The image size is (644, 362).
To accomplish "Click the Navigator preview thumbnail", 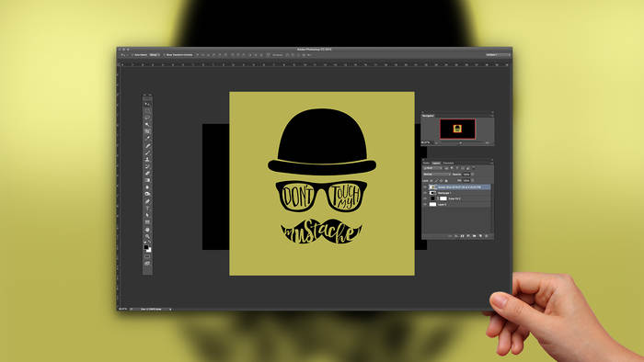I will (x=457, y=129).
